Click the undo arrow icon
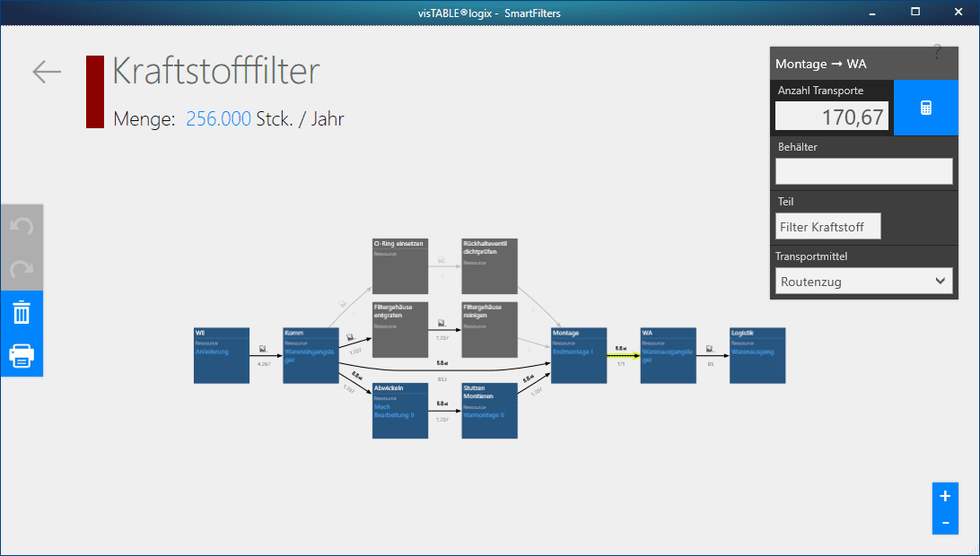 pos(22,227)
